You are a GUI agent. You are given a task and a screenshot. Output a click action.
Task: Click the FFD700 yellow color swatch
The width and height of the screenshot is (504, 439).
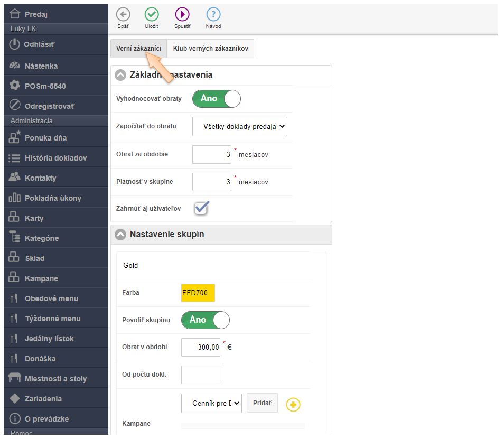[198, 293]
